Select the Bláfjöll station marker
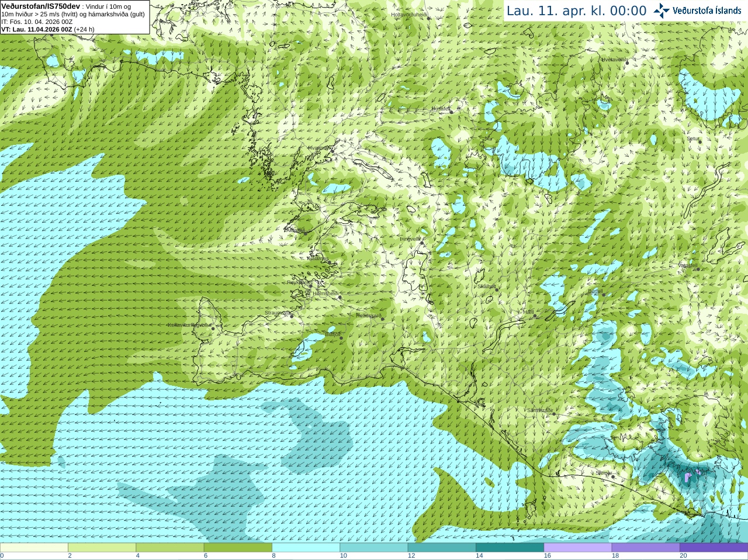Screen dimensions: 748x560 click(x=341, y=338)
